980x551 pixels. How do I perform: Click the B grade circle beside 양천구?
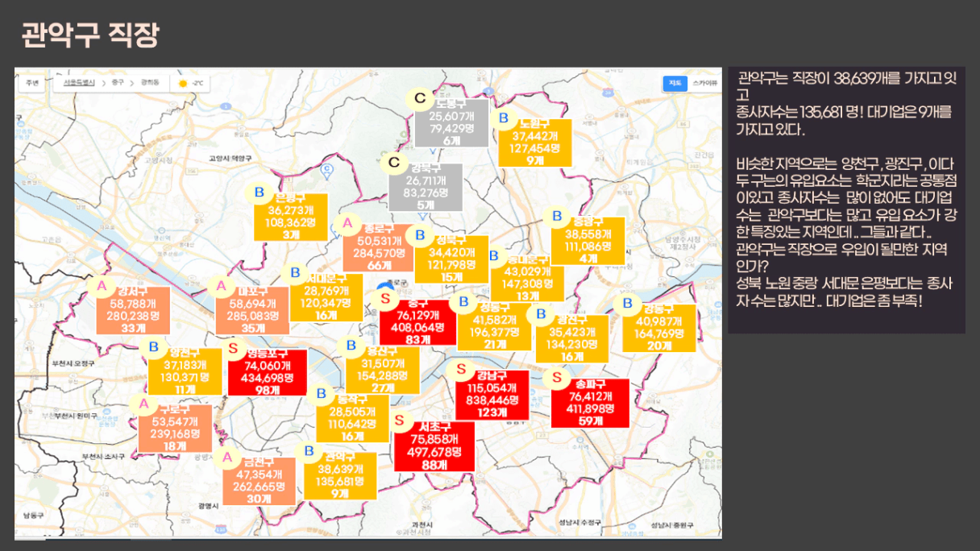(x=153, y=348)
